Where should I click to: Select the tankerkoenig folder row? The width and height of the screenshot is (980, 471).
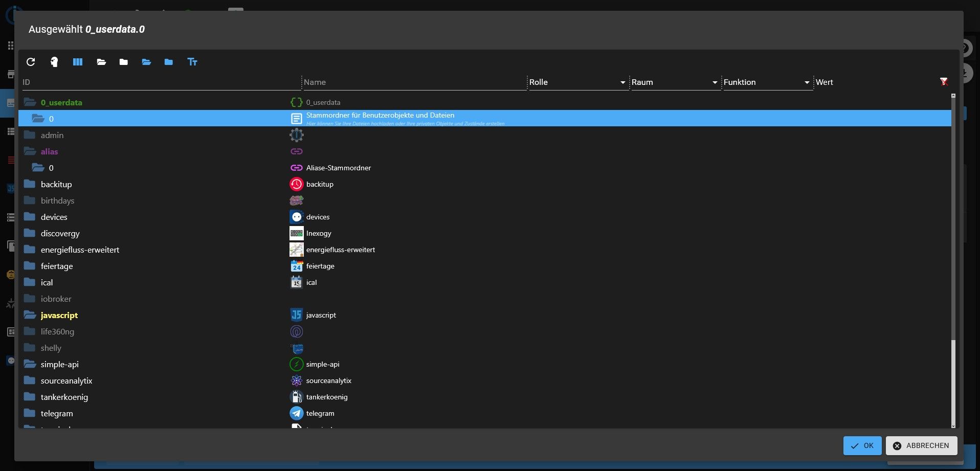click(485, 397)
